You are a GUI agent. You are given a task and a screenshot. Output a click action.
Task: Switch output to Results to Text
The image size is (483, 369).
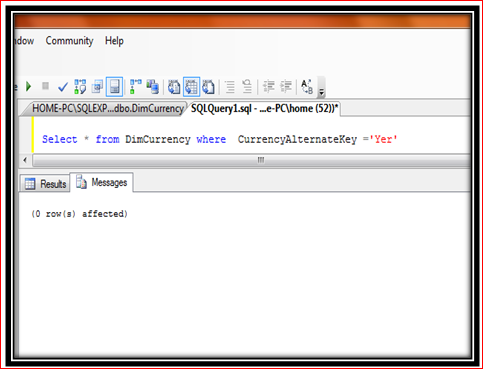point(174,87)
